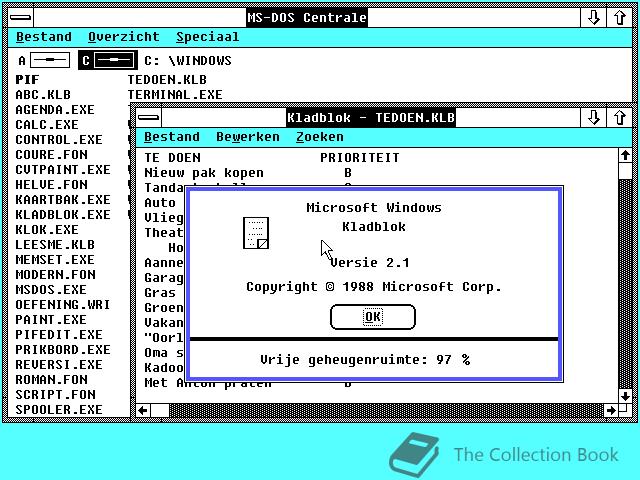Select PRIKBORD.EXE in file list
This screenshot has height=480, width=640.
[x=63, y=349]
